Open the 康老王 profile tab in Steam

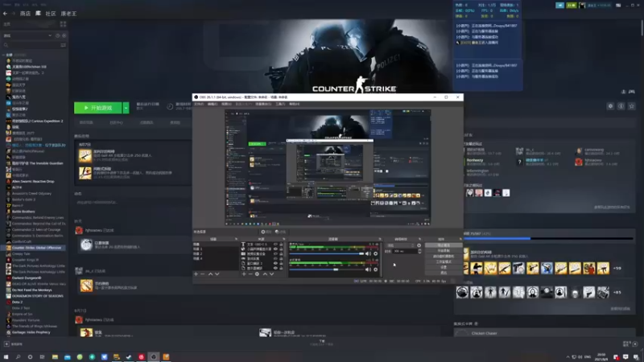point(68,14)
